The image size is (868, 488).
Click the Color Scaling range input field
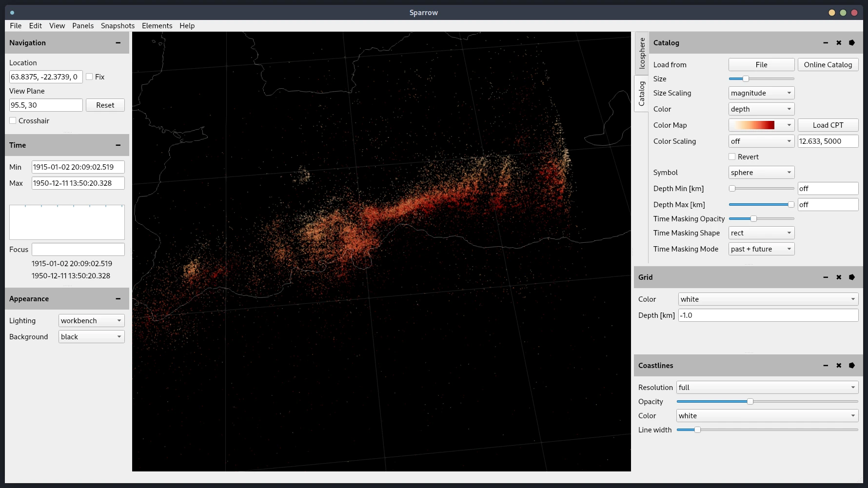(x=828, y=141)
